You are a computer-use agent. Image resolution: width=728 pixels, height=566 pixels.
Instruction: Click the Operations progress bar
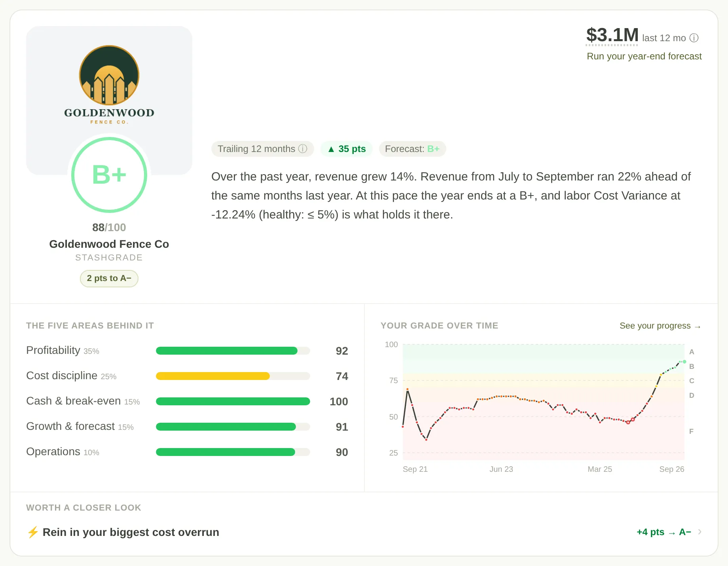pos(233,452)
